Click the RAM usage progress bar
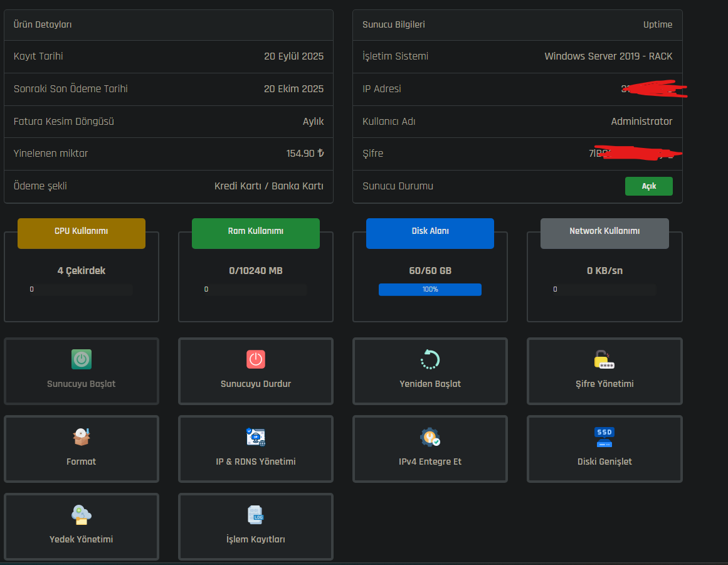 click(x=255, y=290)
